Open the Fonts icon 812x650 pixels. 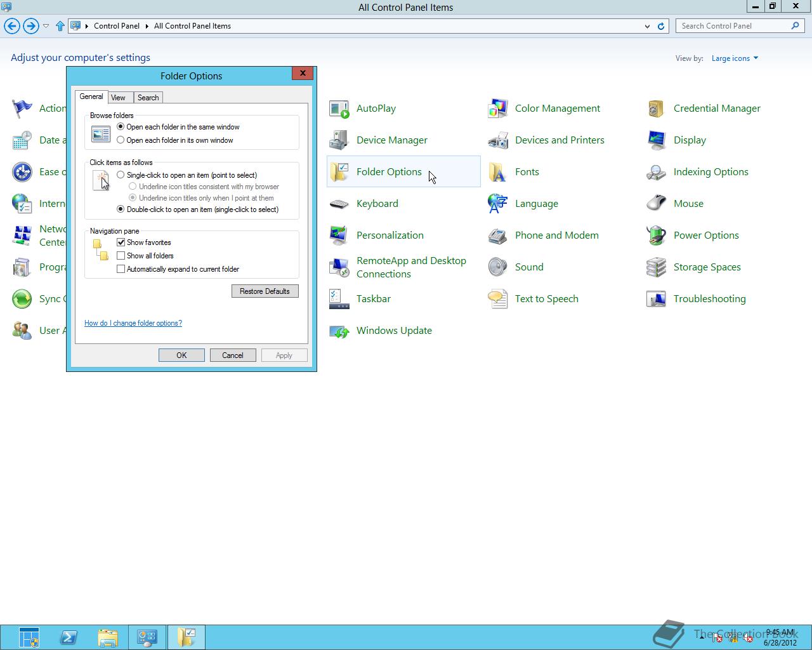click(498, 172)
